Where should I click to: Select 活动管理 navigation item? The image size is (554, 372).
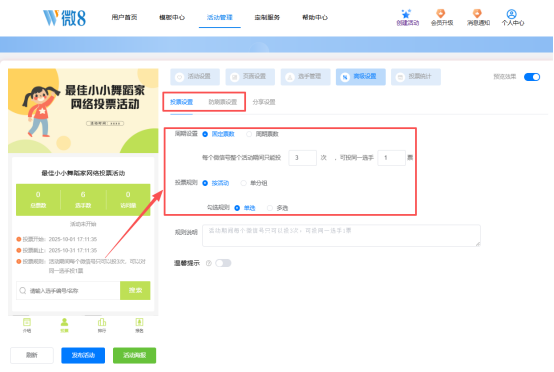[x=219, y=17]
